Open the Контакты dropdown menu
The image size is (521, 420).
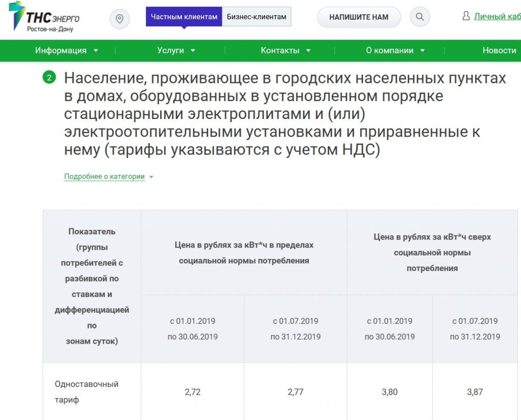click(x=285, y=50)
